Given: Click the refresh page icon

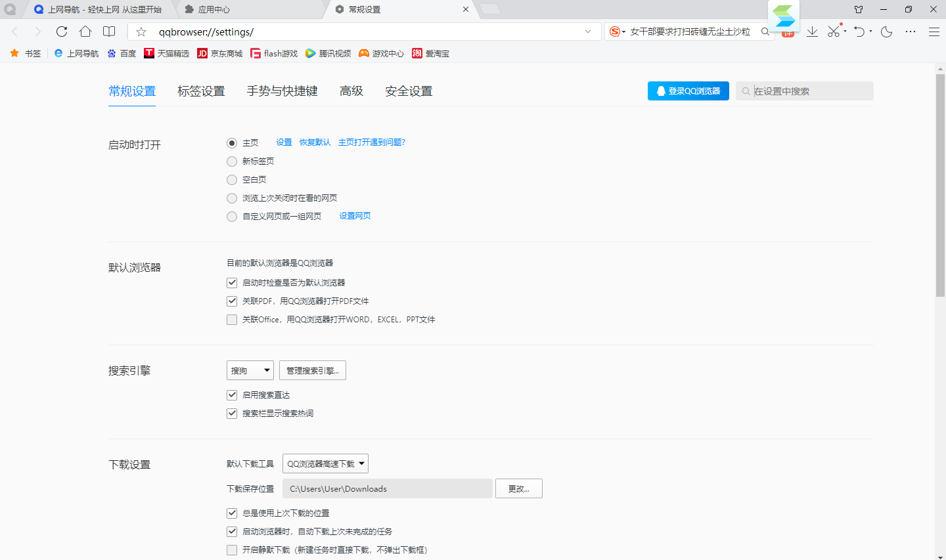Looking at the screenshot, I should (62, 32).
